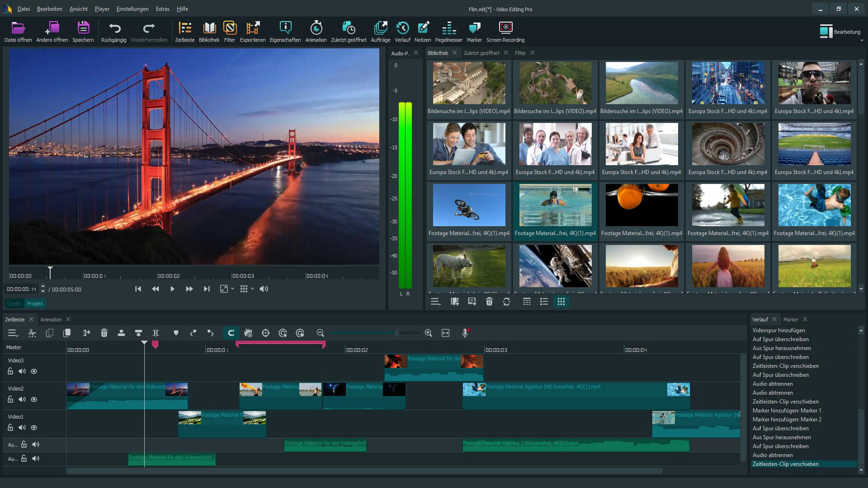
Task: Hide track Video3 using its eye toggle
Action: click(x=34, y=371)
